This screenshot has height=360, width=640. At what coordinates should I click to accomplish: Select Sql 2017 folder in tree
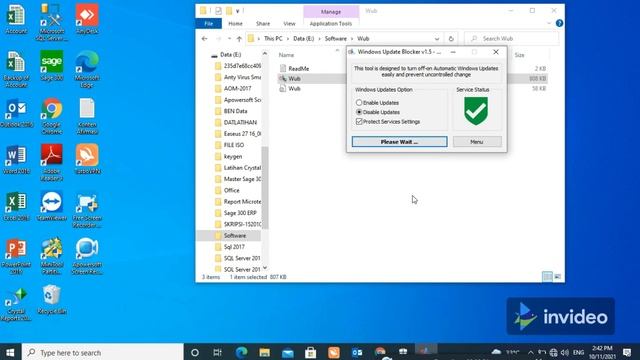[x=234, y=247]
